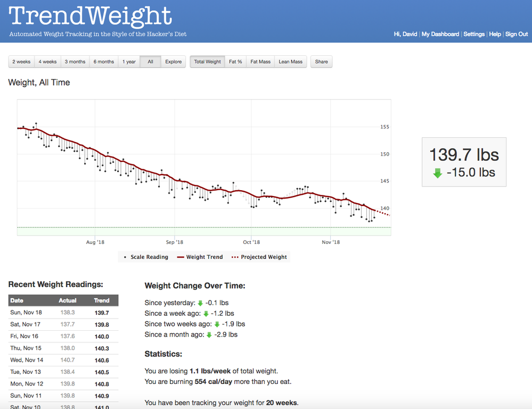Click the green goal weight band on chart
Image resolution: width=532 pixels, height=409 pixels.
(204, 232)
